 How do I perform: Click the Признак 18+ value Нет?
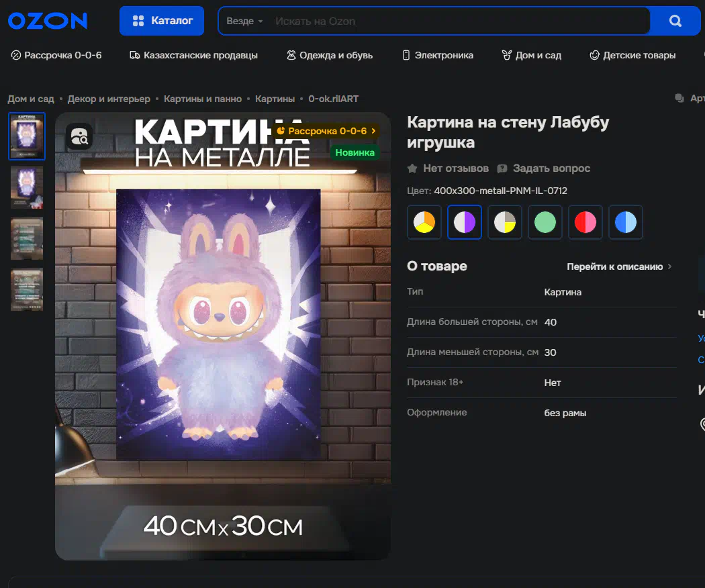553,383
